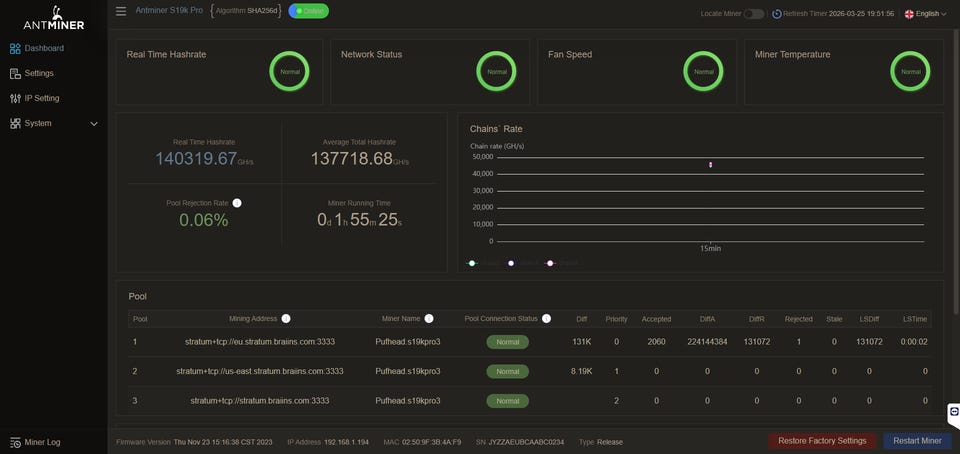This screenshot has width=960, height=454.
Task: Click the Mining Address info icon
Action: tap(286, 319)
